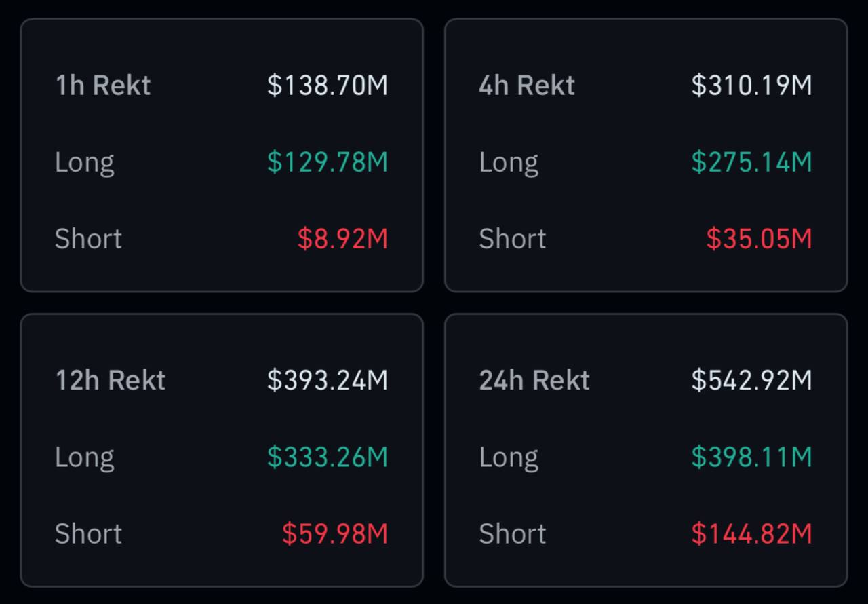868x604 pixels.
Task: Click the Long label in 12h card
Action: (x=85, y=457)
